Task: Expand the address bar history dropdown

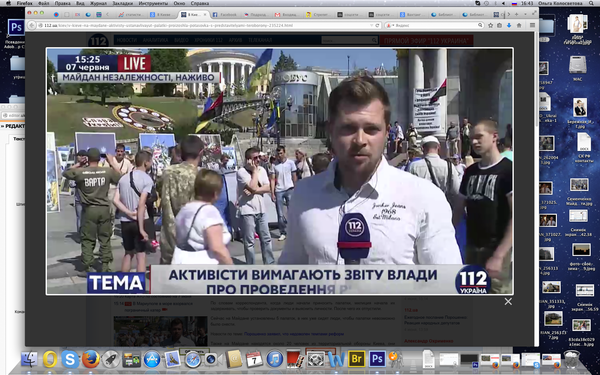Action: (372, 25)
